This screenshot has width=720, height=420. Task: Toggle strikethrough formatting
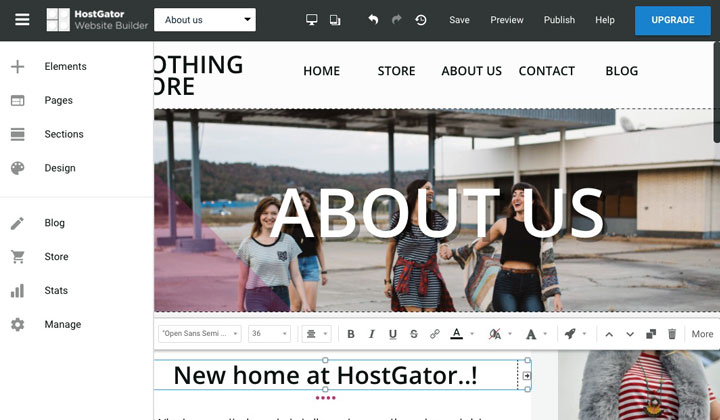414,334
